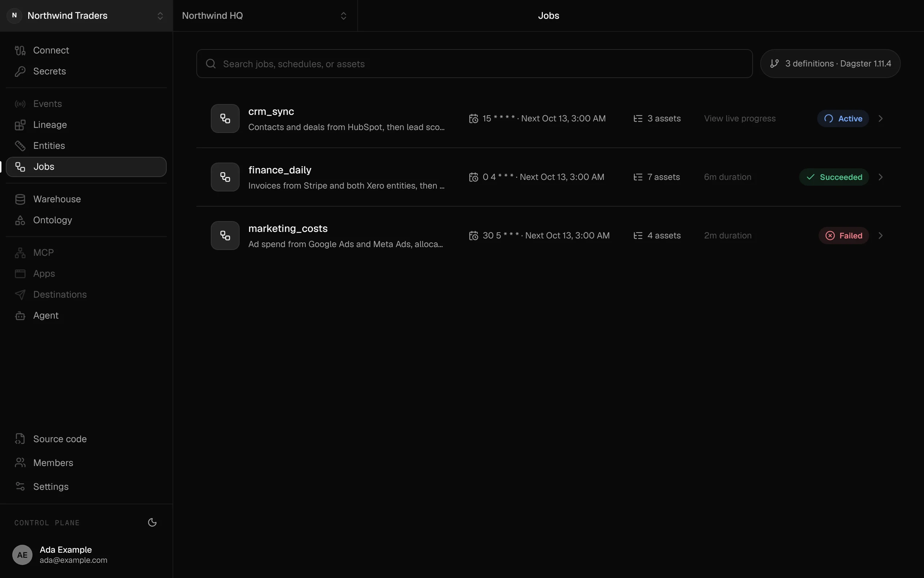
Task: Open Settings in the sidebar
Action: [86, 487]
